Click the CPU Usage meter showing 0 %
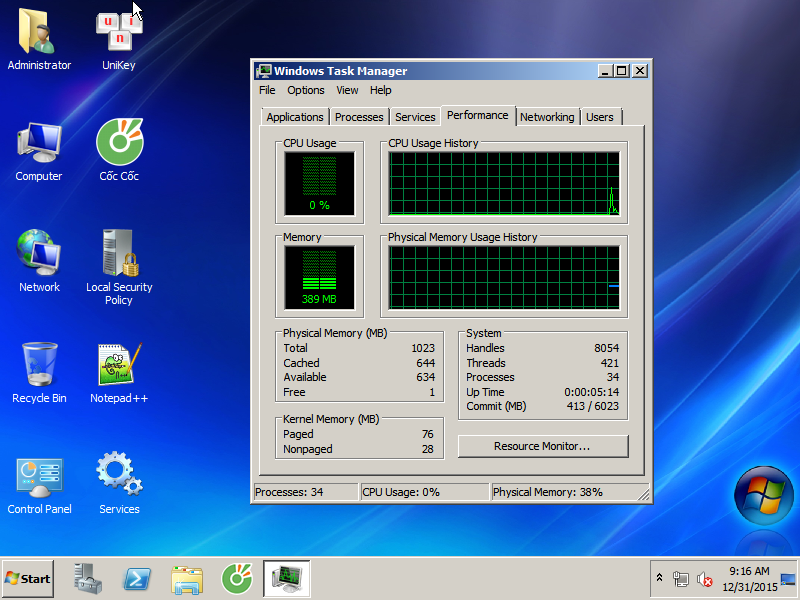 point(319,184)
